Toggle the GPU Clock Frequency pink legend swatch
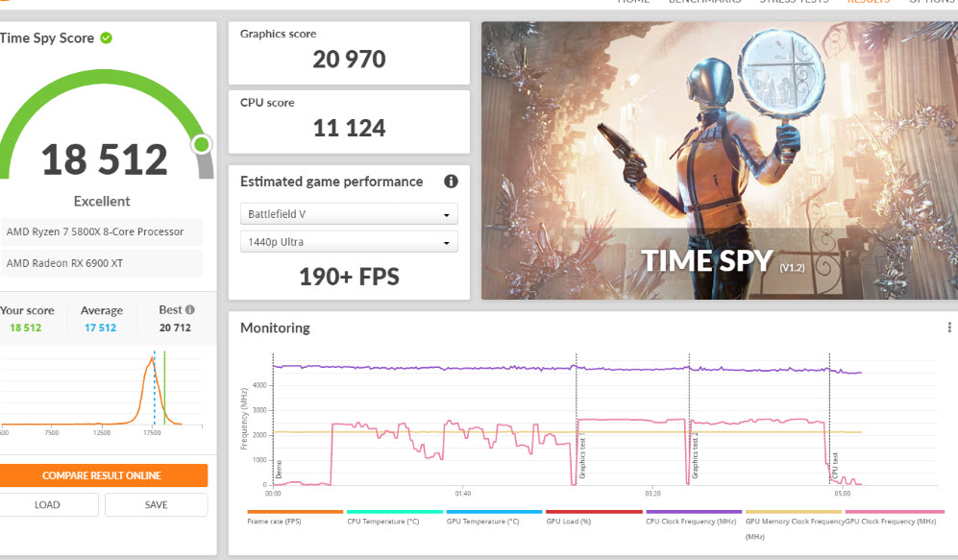This screenshot has height=560, width=958. (x=896, y=512)
